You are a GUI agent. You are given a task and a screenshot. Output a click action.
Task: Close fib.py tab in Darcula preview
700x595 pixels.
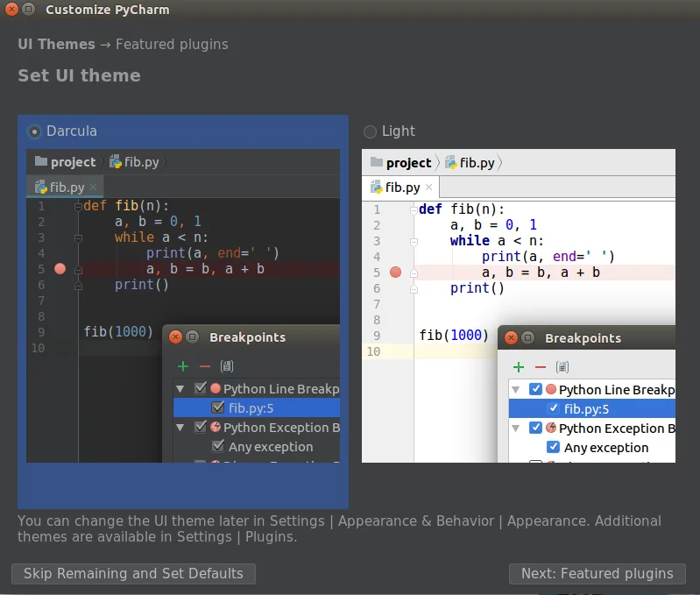[x=93, y=187]
